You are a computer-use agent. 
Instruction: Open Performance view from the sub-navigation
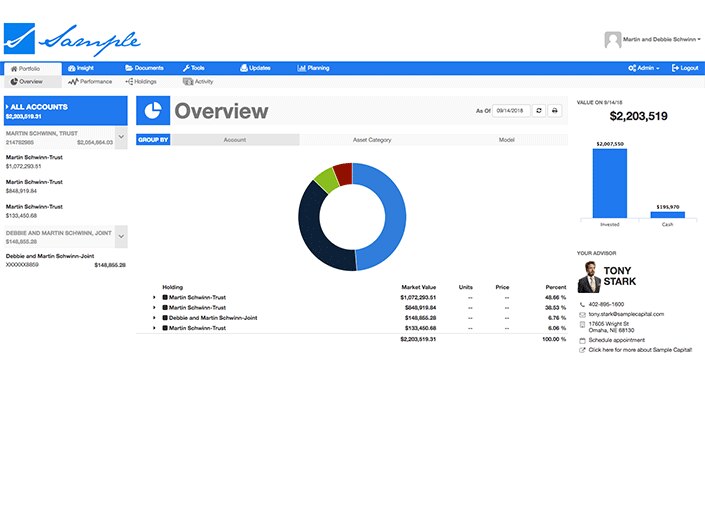89,81
